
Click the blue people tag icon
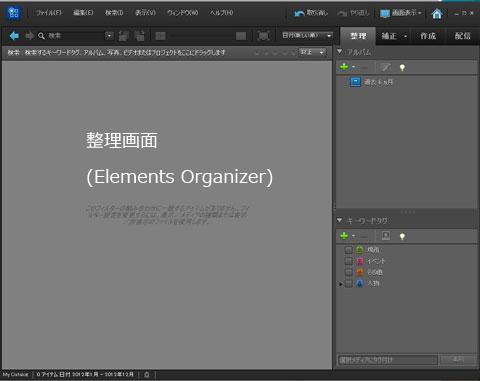pos(360,283)
